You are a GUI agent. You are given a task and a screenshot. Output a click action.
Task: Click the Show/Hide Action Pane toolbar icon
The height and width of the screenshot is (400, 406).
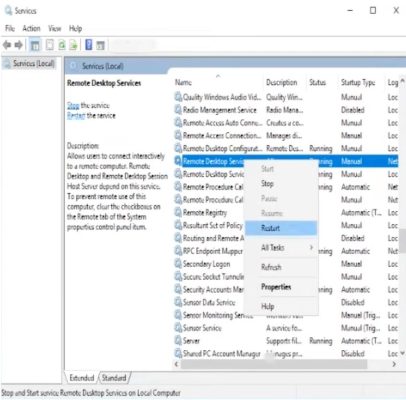click(100, 45)
